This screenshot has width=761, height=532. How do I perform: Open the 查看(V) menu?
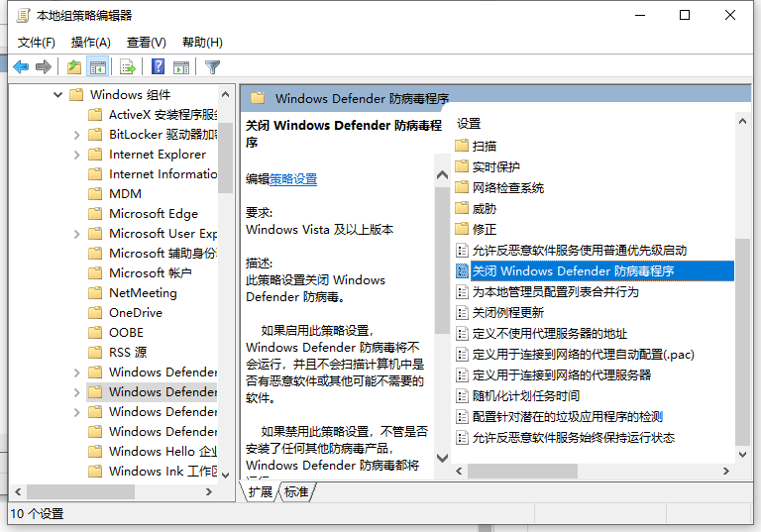click(146, 42)
